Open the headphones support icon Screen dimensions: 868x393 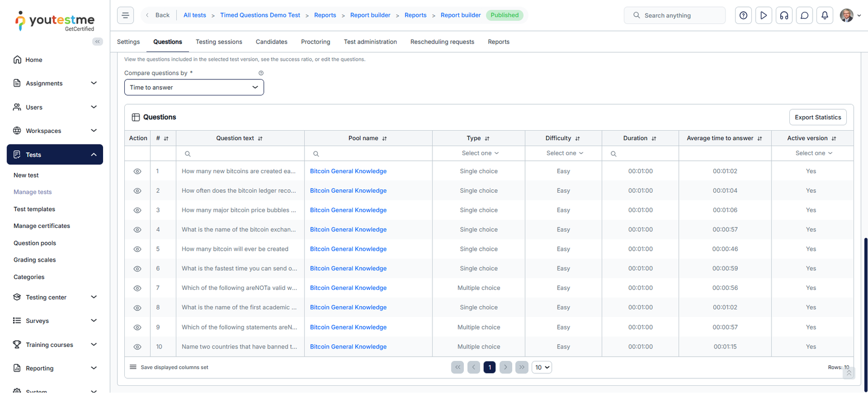(784, 15)
